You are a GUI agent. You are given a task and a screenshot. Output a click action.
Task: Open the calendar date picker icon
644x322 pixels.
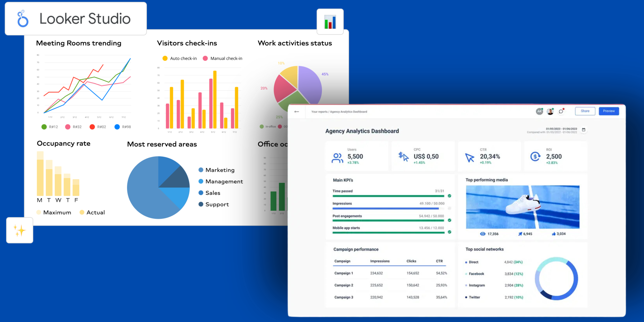click(584, 130)
